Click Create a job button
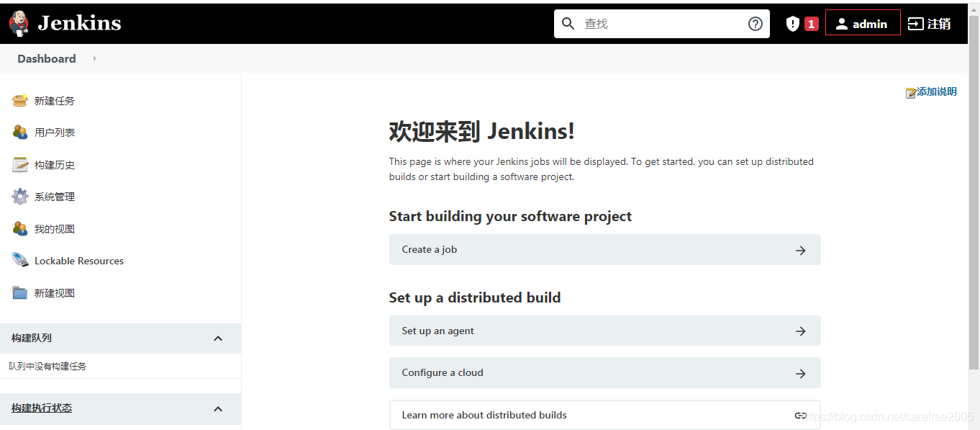 [604, 249]
